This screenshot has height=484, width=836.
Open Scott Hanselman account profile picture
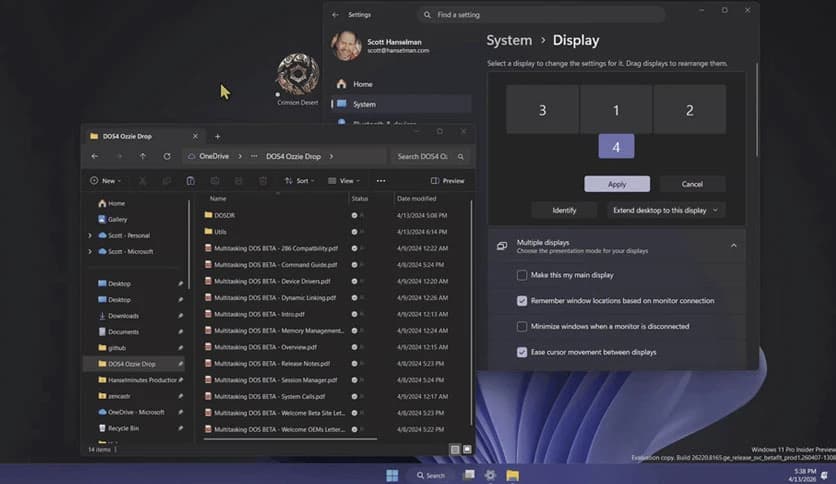coord(347,45)
